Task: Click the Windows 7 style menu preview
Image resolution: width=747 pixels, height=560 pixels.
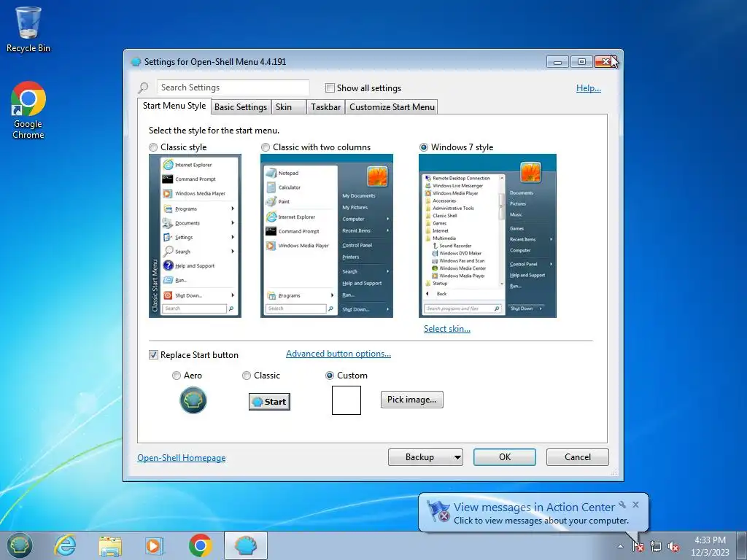Action: coord(487,236)
